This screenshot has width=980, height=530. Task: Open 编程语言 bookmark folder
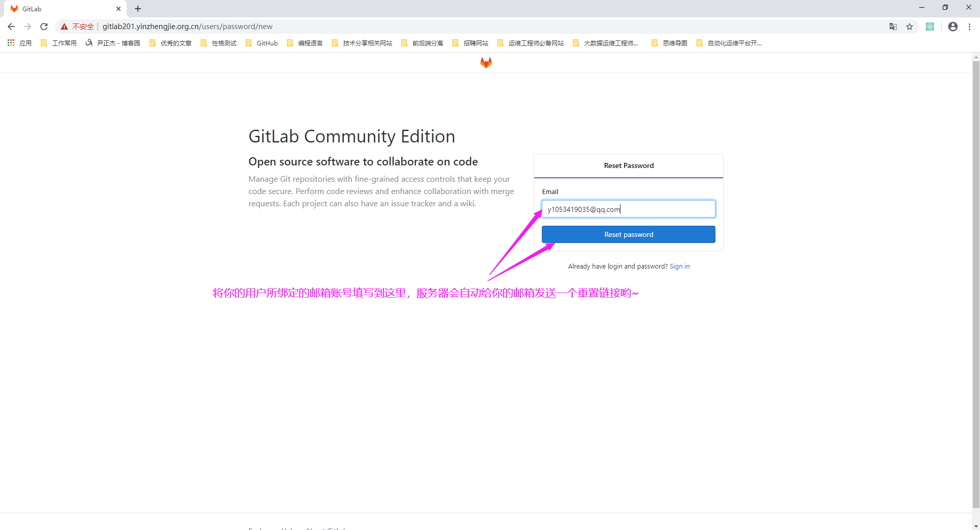click(305, 43)
